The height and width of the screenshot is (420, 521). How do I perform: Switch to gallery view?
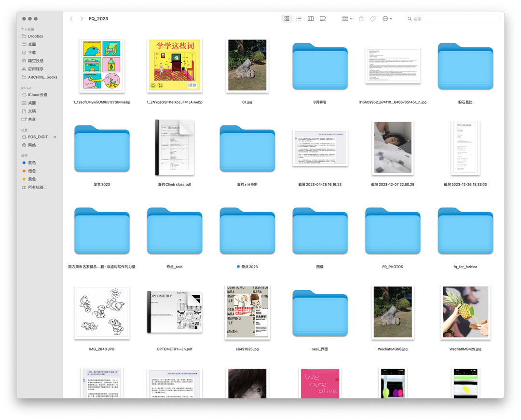[323, 19]
